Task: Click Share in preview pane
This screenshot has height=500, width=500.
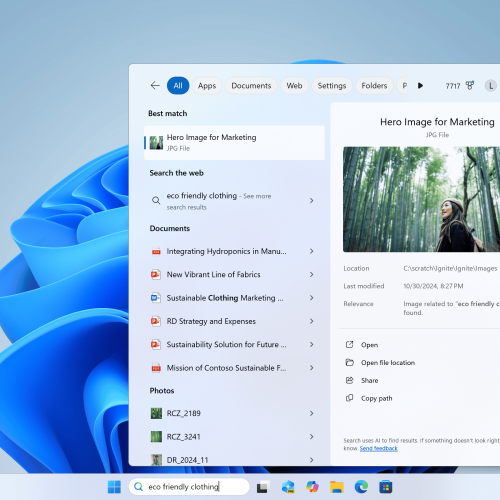Action: pyautogui.click(x=370, y=381)
